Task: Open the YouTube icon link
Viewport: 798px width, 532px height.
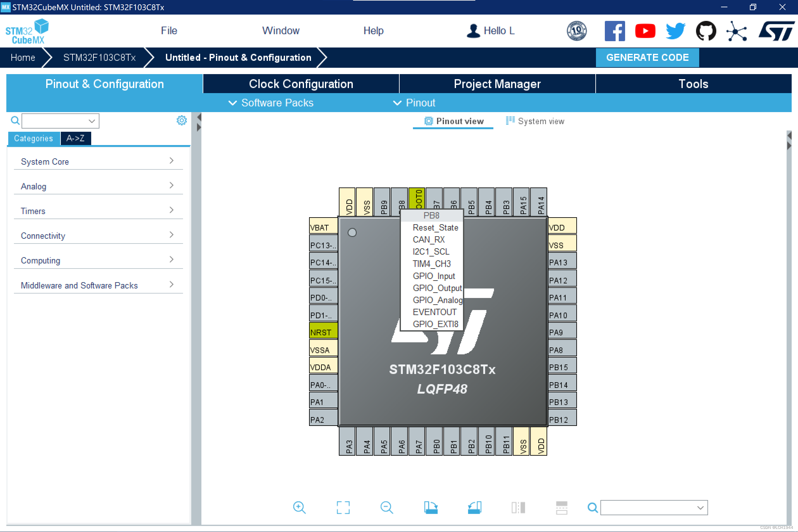Action: point(645,31)
